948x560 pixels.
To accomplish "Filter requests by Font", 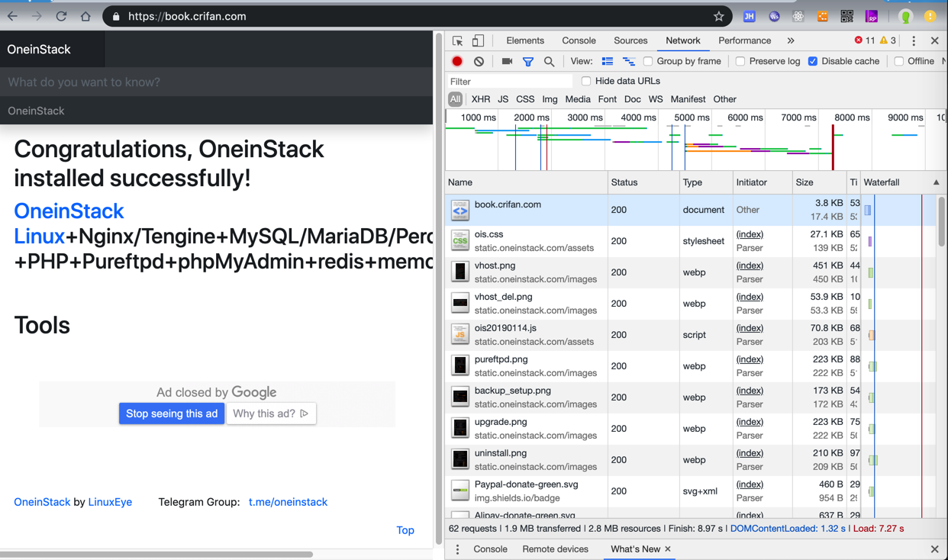I will click(608, 99).
